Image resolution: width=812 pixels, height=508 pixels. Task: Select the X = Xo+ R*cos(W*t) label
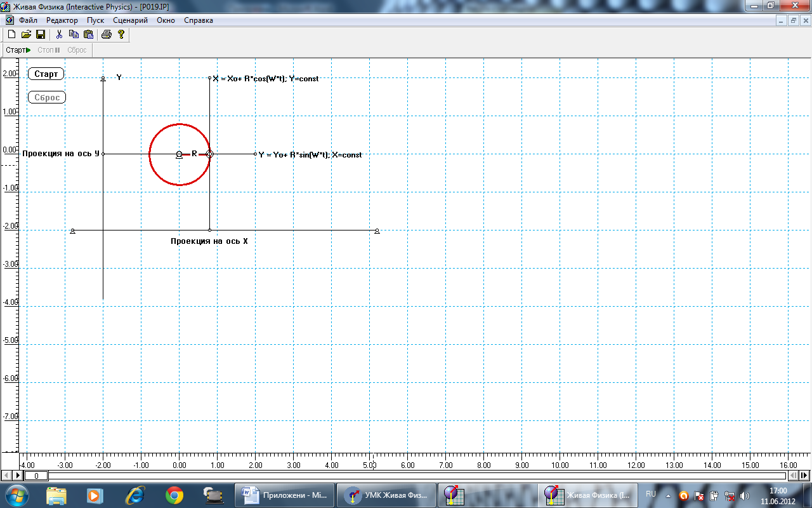click(266, 79)
